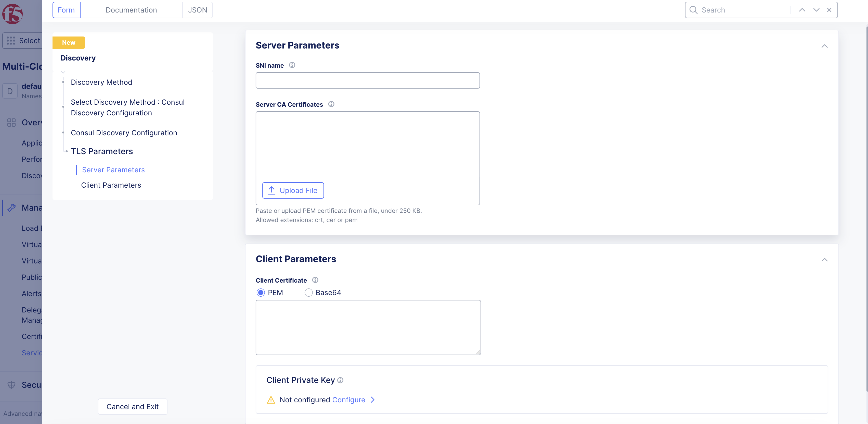Collapse the Server Parameters section
The height and width of the screenshot is (424, 868).
[x=824, y=46]
